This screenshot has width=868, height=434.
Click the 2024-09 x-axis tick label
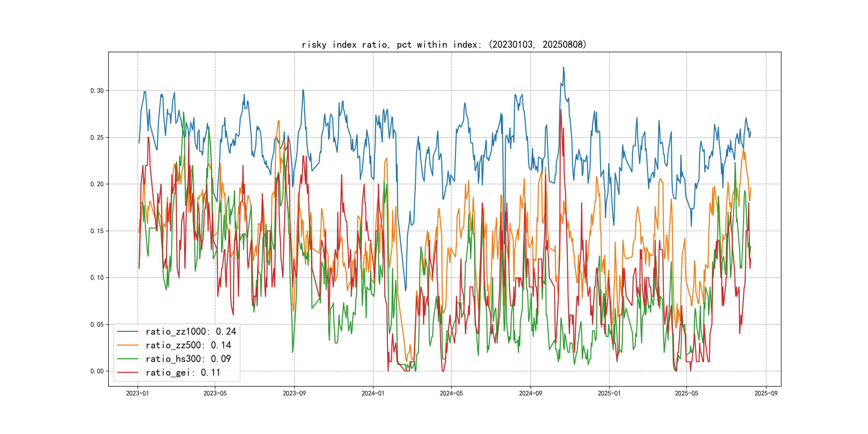[x=530, y=393]
